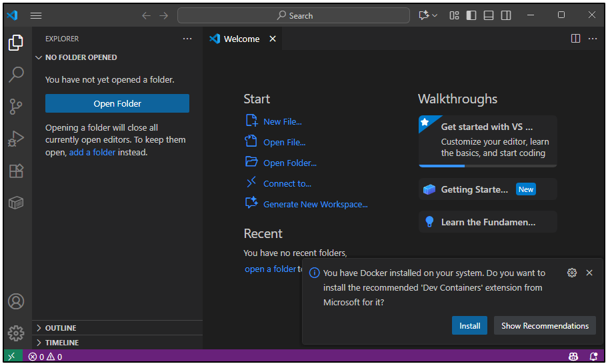
Task: Open the hamburger application menu
Action: pos(36,15)
